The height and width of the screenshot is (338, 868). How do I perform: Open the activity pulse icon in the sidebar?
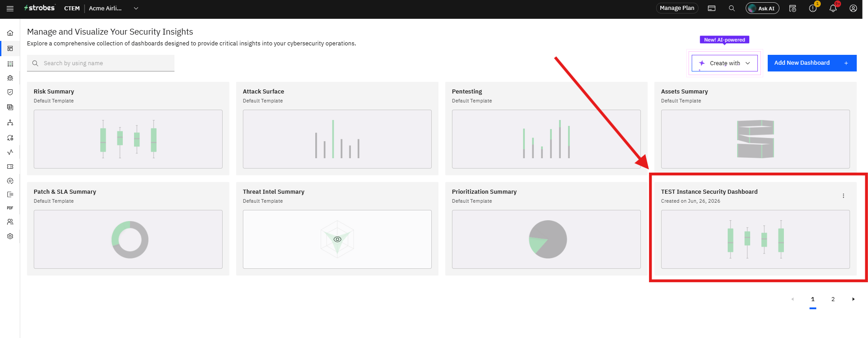pos(10,152)
